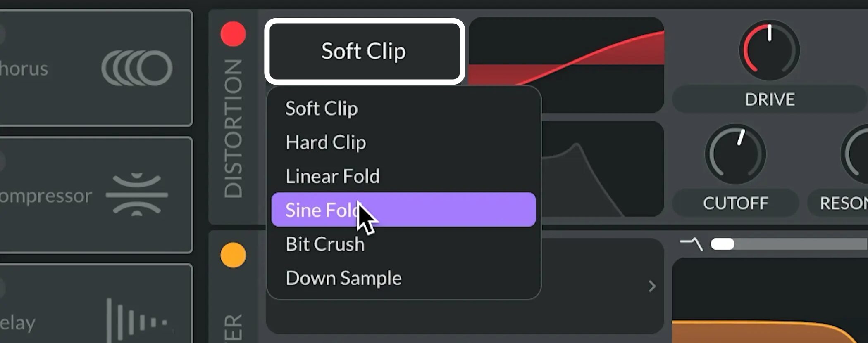Open the Soft Clip distortion type dropdown

click(x=364, y=51)
